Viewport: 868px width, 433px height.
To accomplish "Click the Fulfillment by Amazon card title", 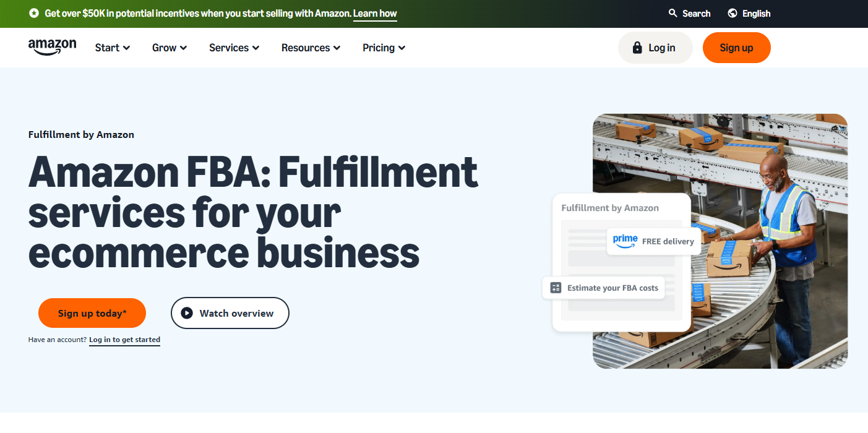I will tap(609, 208).
